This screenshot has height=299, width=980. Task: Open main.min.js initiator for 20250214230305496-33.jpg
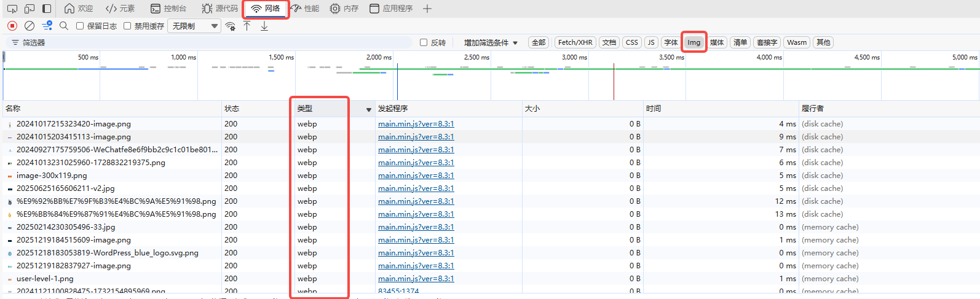click(416, 227)
